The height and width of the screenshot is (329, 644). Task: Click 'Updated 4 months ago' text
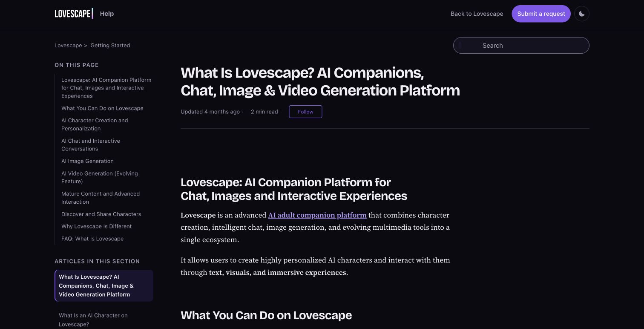tap(210, 112)
